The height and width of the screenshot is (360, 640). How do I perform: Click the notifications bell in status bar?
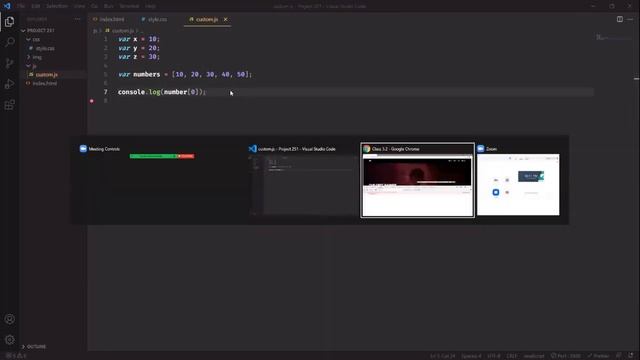[631, 356]
